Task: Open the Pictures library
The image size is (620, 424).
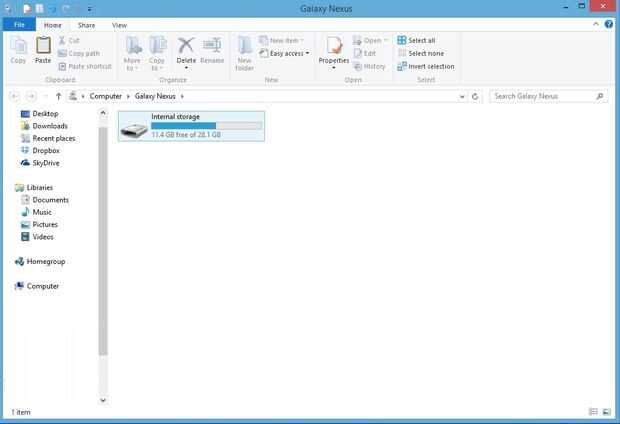Action: coord(39,225)
